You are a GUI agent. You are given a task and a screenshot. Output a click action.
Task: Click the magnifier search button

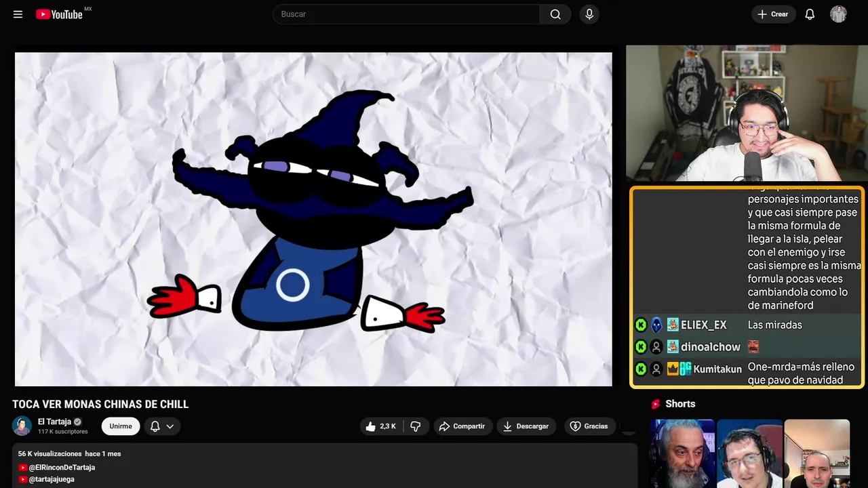click(555, 14)
